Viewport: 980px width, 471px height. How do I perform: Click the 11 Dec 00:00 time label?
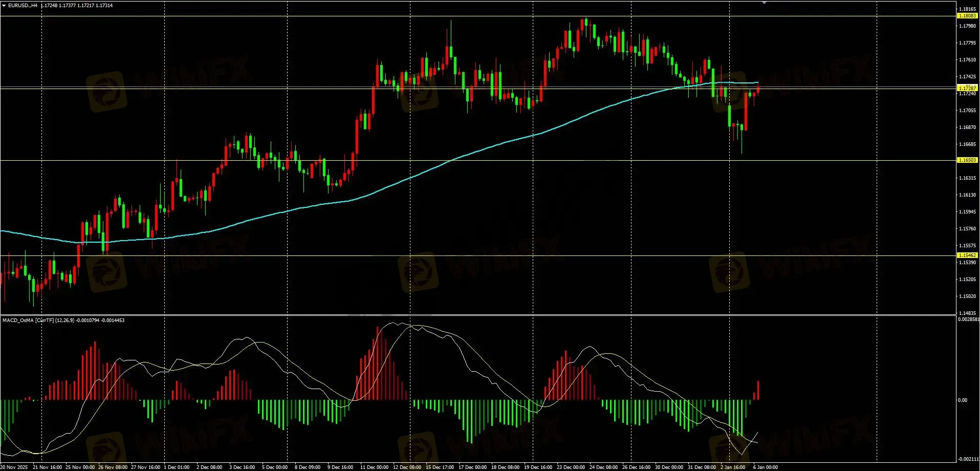tap(375, 467)
